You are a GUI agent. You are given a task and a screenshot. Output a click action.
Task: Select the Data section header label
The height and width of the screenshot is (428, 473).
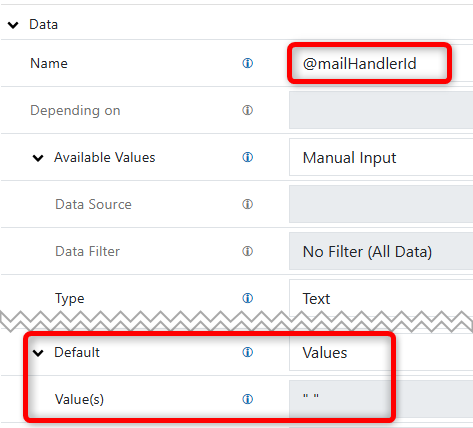pos(44,25)
